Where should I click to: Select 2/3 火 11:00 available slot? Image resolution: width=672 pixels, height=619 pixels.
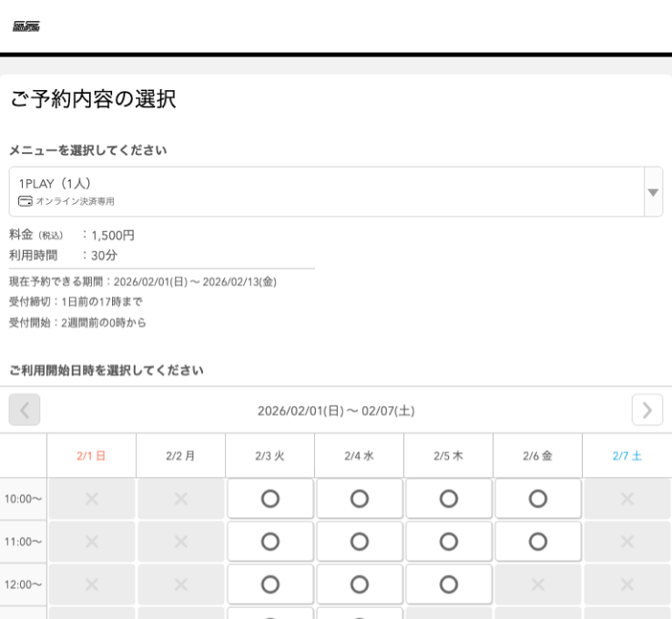[270, 542]
